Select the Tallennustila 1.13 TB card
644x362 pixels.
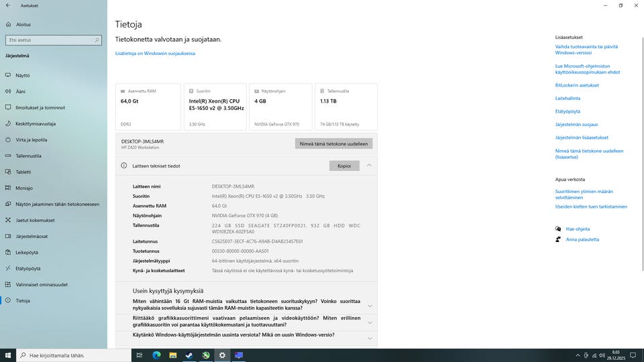346,107
